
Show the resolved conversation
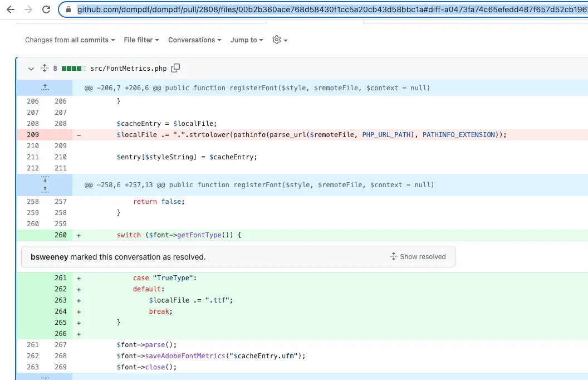click(x=418, y=257)
